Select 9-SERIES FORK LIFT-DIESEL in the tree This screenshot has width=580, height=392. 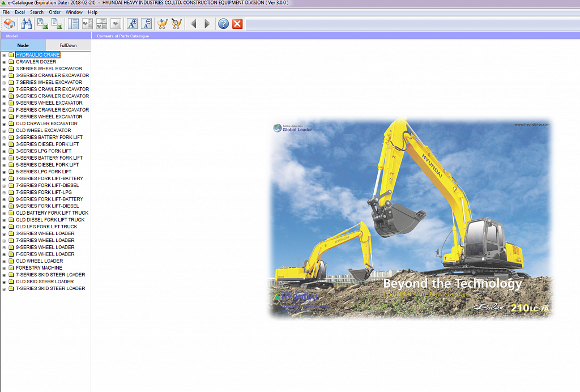(48, 206)
